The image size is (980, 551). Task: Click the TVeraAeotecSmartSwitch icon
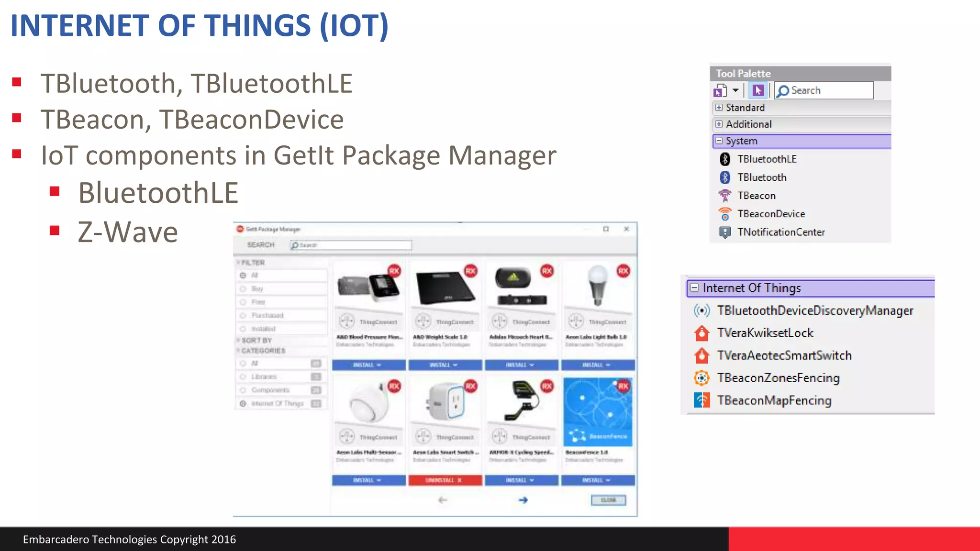(x=702, y=355)
